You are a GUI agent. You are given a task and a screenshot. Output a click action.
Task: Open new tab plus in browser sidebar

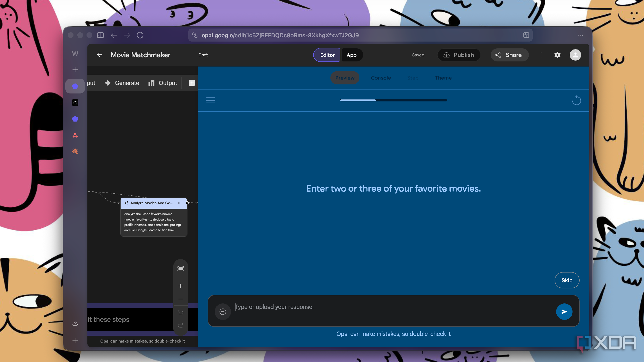[75, 70]
